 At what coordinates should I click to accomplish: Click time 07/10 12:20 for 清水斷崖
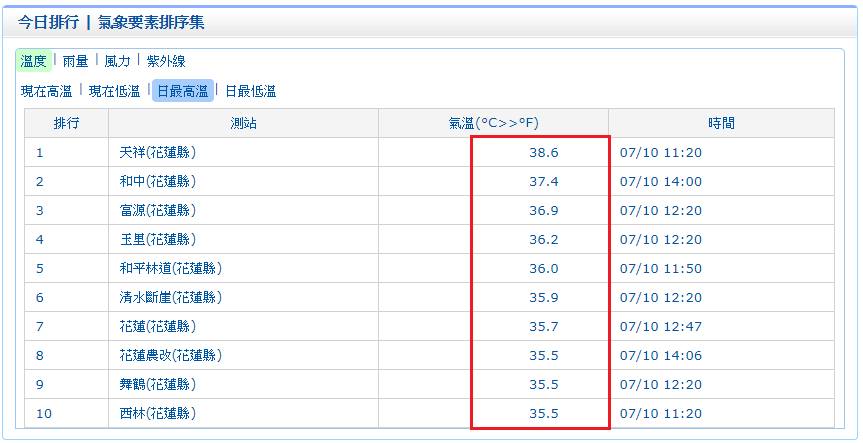[x=661, y=298]
